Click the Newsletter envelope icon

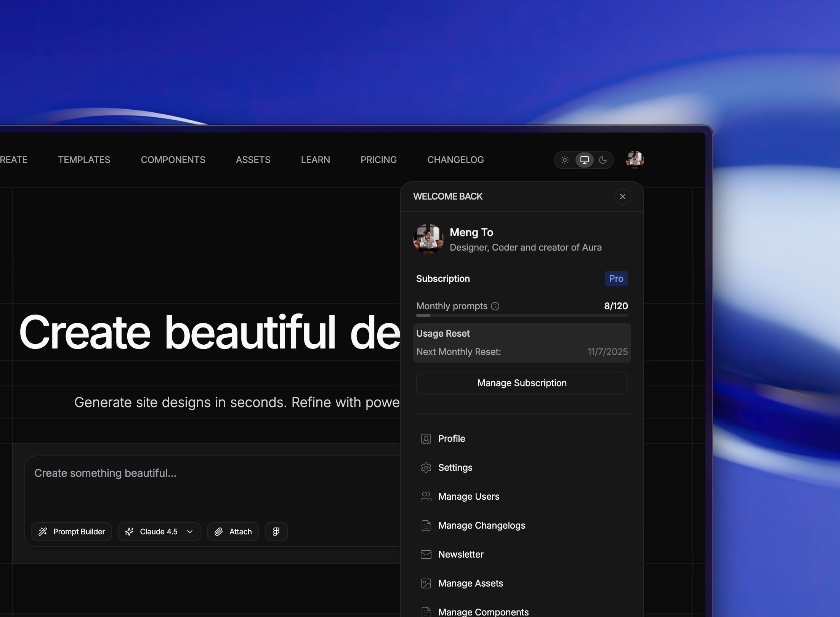click(426, 554)
